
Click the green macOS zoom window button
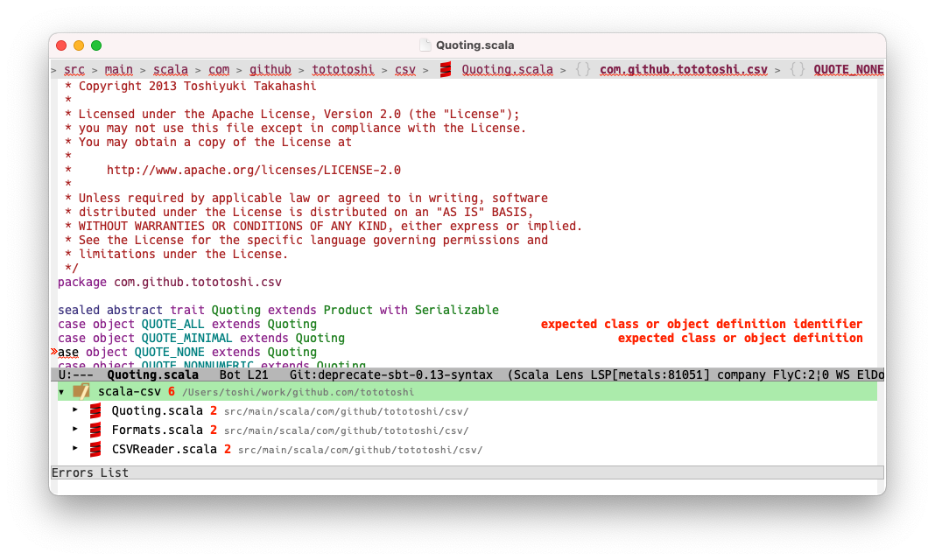pos(96,45)
